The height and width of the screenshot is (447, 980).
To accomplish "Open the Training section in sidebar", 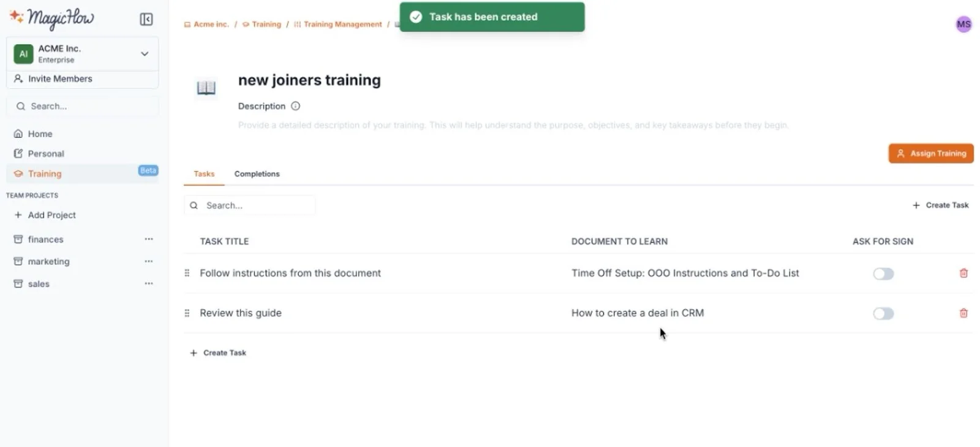I will [x=44, y=174].
